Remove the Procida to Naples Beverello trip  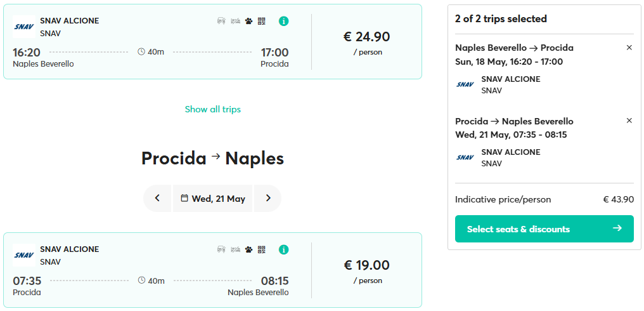click(629, 121)
